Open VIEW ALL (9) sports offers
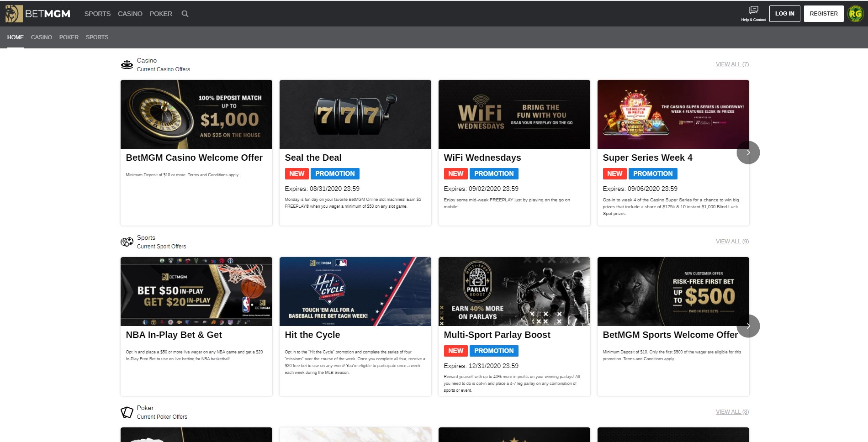The width and height of the screenshot is (868, 442). (732, 242)
